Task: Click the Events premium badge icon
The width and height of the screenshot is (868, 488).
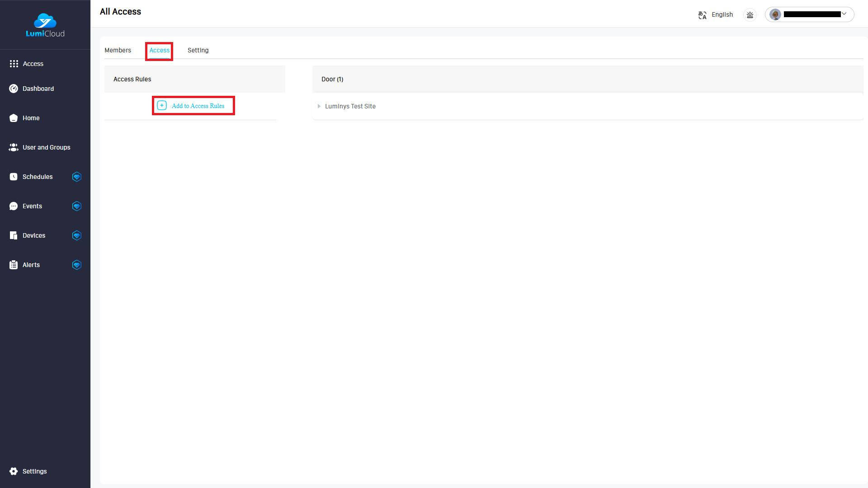Action: 76,206
